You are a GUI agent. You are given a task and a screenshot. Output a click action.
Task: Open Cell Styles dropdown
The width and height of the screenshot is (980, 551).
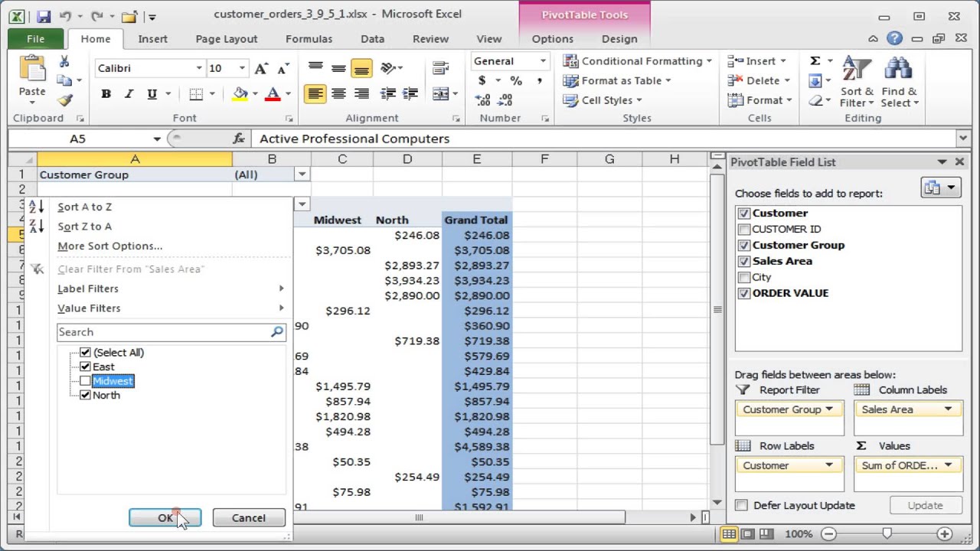[x=603, y=100]
